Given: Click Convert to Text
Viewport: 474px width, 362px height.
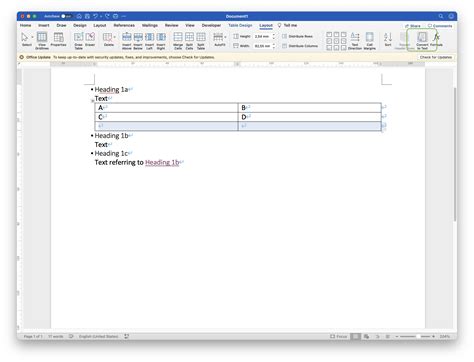Looking at the screenshot, I should (x=422, y=41).
